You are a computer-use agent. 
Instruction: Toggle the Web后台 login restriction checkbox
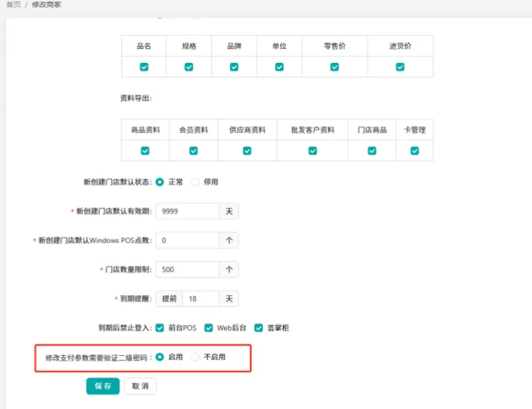208,328
